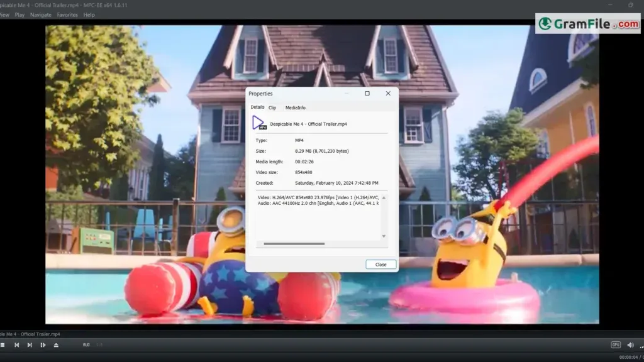Click the Close button in Properties dialog
644x362 pixels.
[380, 265]
